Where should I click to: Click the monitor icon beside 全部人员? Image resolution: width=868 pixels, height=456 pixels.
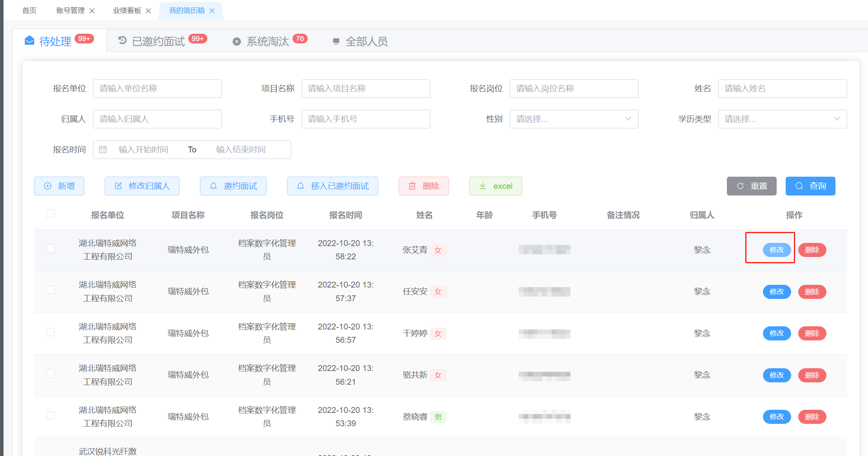coord(336,41)
